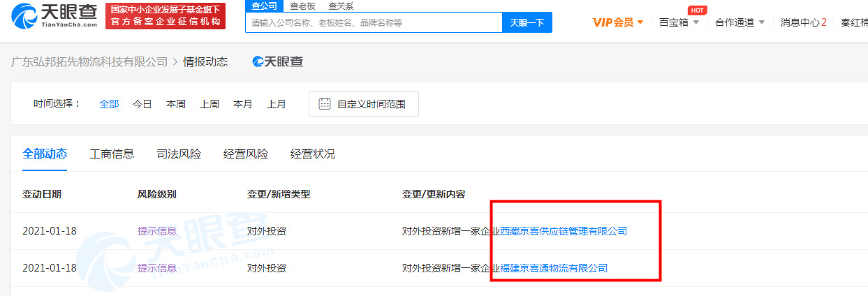Filter time by 全部
The height and width of the screenshot is (296, 868).
point(109,104)
